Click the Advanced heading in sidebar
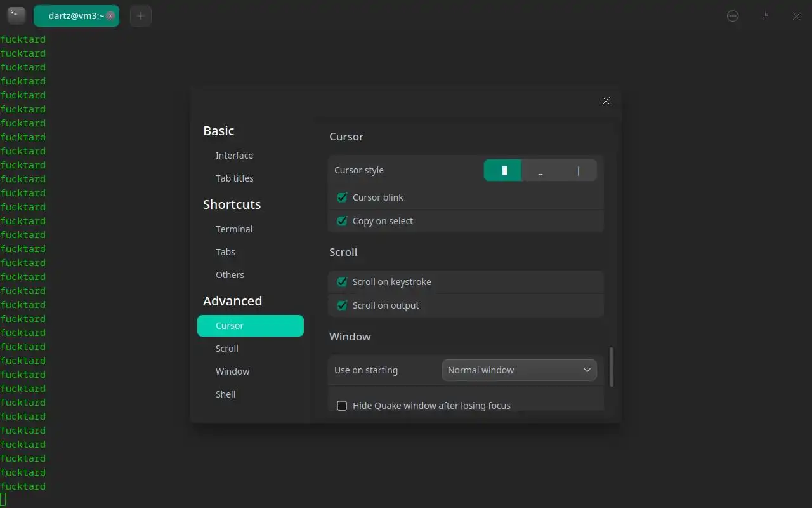 point(233,301)
